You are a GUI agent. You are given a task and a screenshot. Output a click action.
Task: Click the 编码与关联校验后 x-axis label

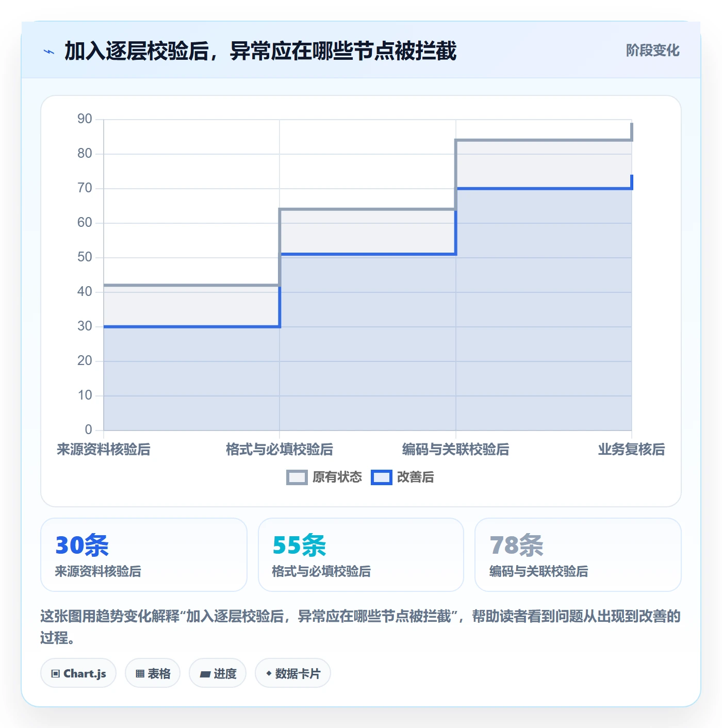pos(456,450)
